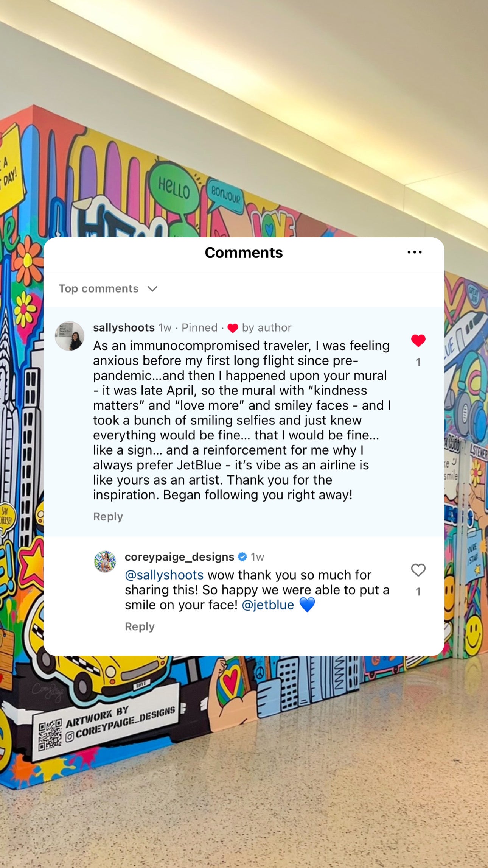Like coreypaige_designs' reply with outline heart
Viewport: 488px width, 868px height.
pos(418,570)
